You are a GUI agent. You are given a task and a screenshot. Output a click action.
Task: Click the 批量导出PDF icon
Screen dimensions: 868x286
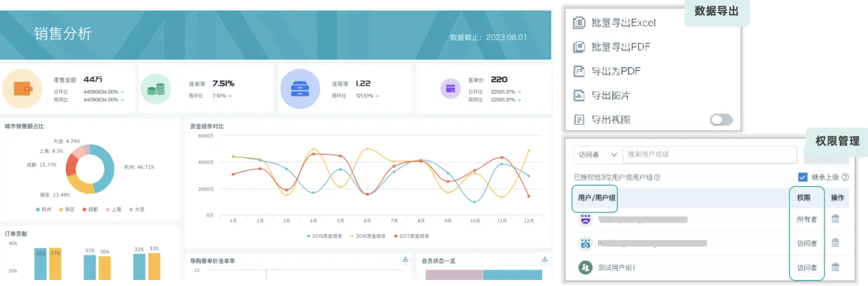[x=579, y=47]
